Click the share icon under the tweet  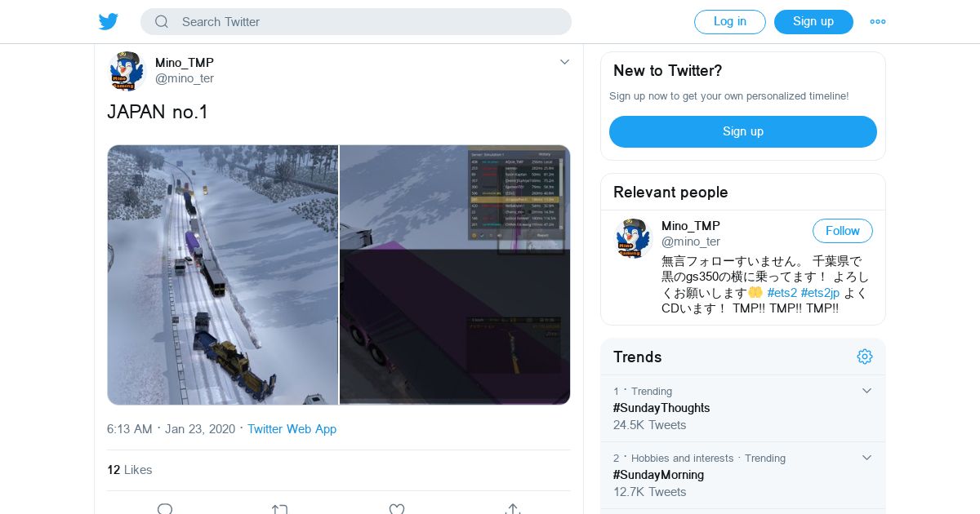point(513,509)
